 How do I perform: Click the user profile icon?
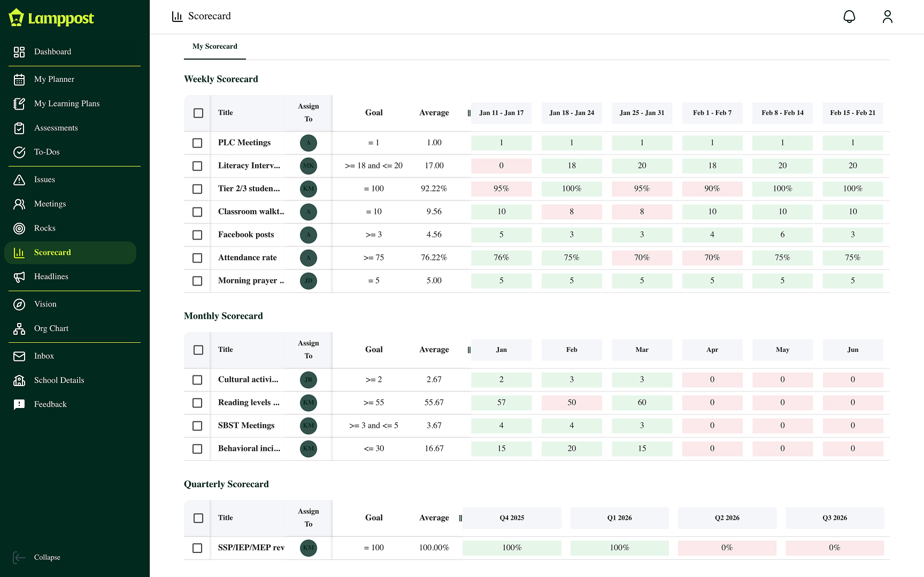(888, 17)
